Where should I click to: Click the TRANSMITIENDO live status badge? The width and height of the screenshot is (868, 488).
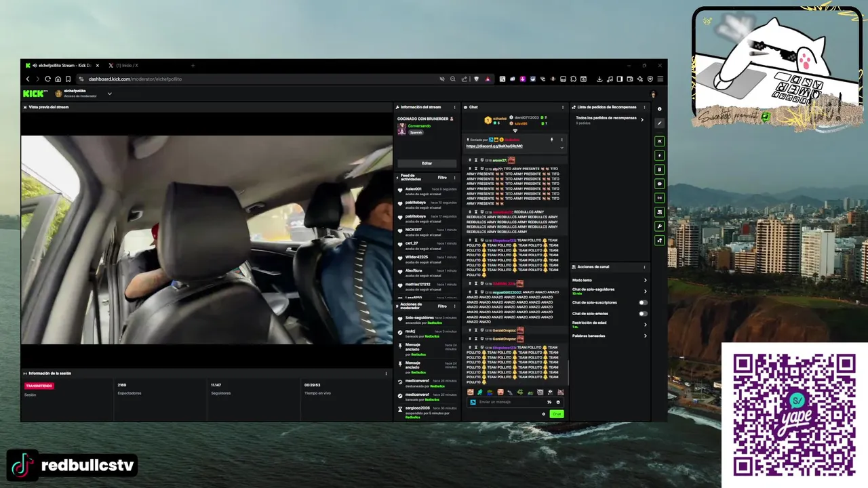click(39, 386)
